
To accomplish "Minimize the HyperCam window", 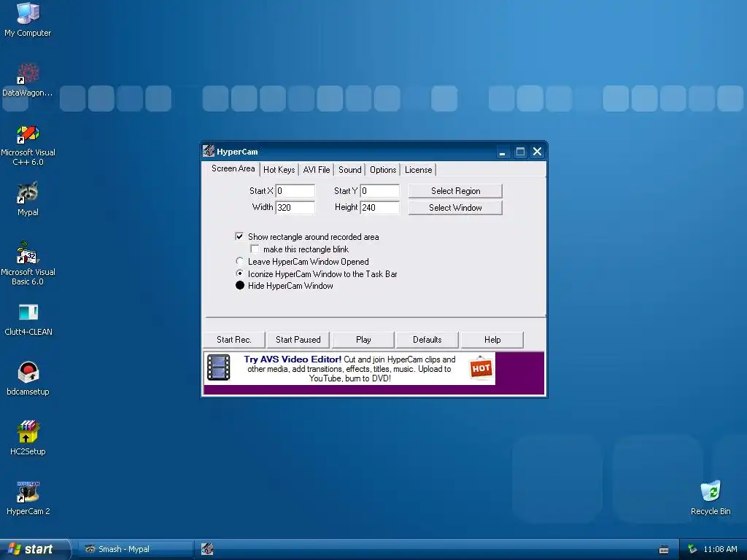I will coord(502,152).
